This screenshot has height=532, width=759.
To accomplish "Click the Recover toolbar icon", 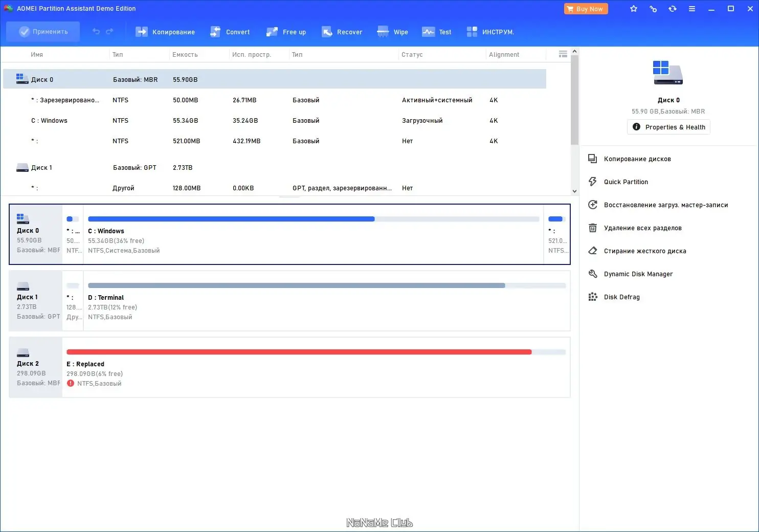I will click(x=327, y=32).
